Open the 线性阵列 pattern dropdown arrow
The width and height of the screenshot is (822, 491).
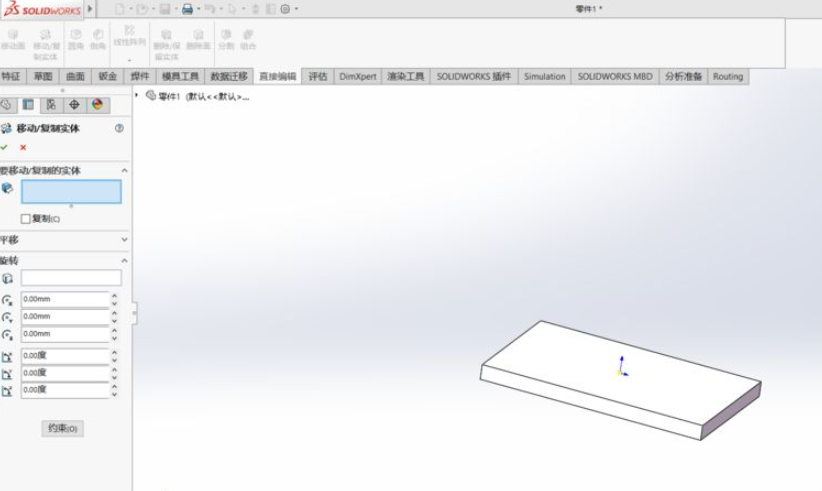tap(129, 60)
